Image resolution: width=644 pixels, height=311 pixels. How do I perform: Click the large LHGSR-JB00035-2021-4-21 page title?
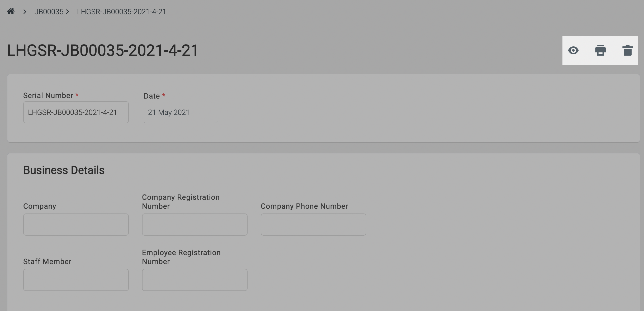[102, 50]
